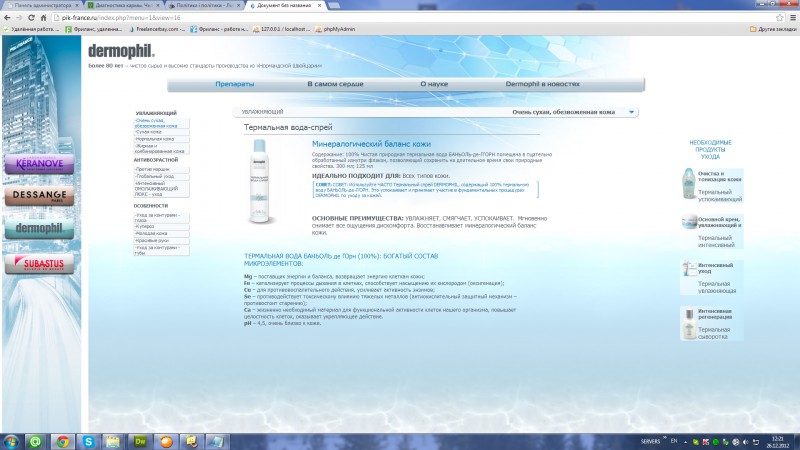Open Интенсивная регенерация product thumbnail

(689, 323)
